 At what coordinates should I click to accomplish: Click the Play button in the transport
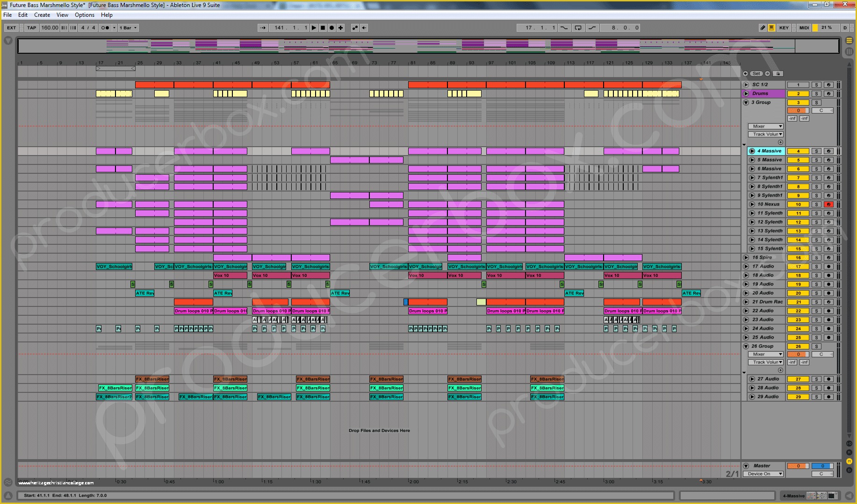(314, 28)
